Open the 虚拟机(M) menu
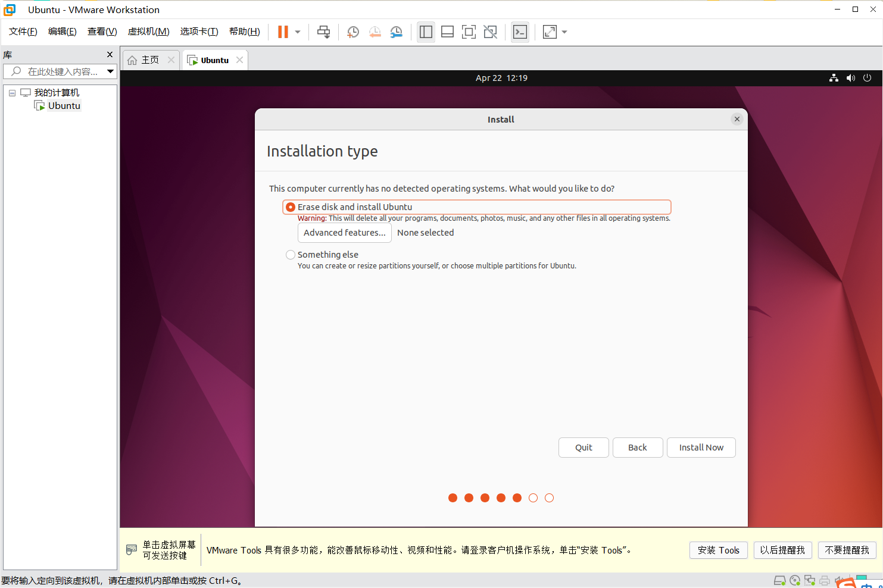883x588 pixels. (148, 32)
